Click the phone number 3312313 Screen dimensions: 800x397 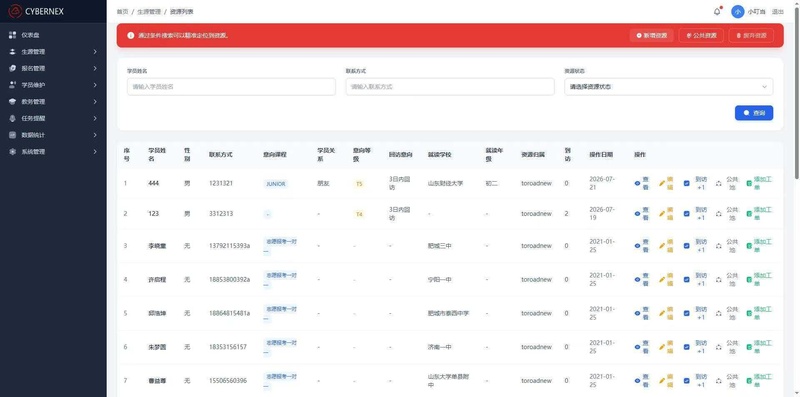click(x=221, y=214)
